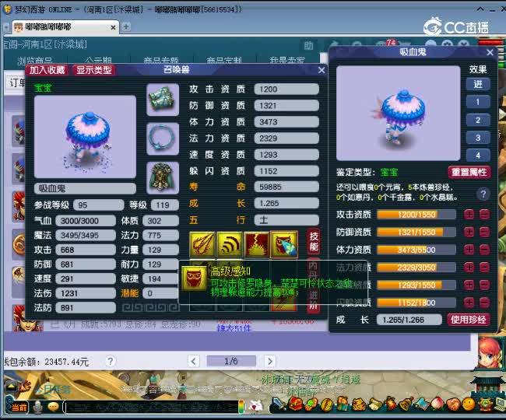Switch to the 进阶 side tab
Image resolution: width=506 pixels, height=420 pixels.
pyautogui.click(x=314, y=299)
